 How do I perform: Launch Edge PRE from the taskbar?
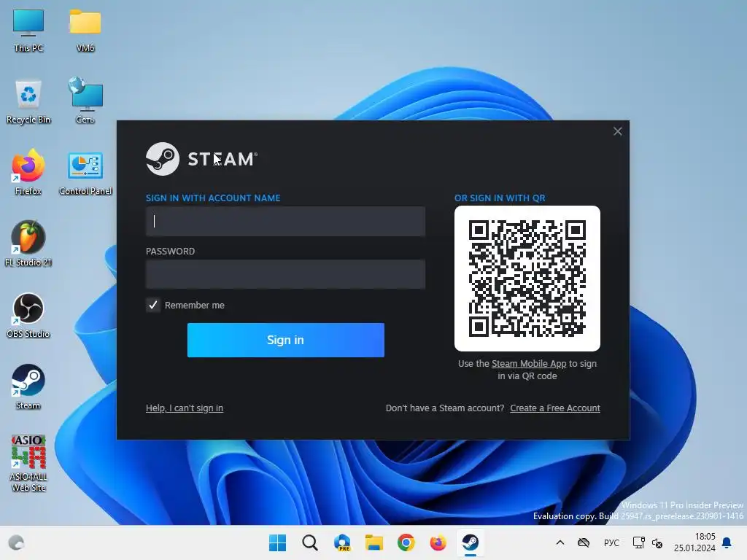tap(342, 542)
